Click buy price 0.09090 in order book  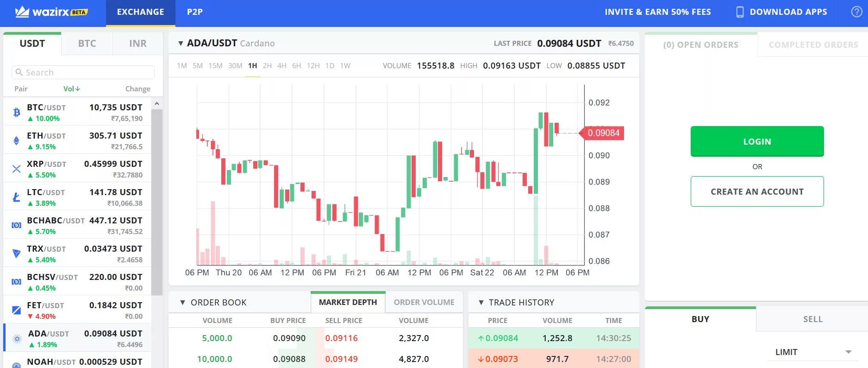[289, 338]
